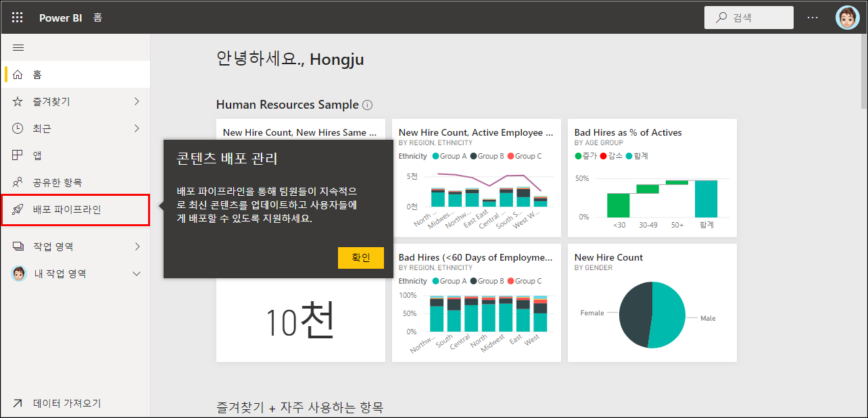868x418 pixels.
Task: Expand the 작업 영역 flyout chevron
Action: click(137, 246)
